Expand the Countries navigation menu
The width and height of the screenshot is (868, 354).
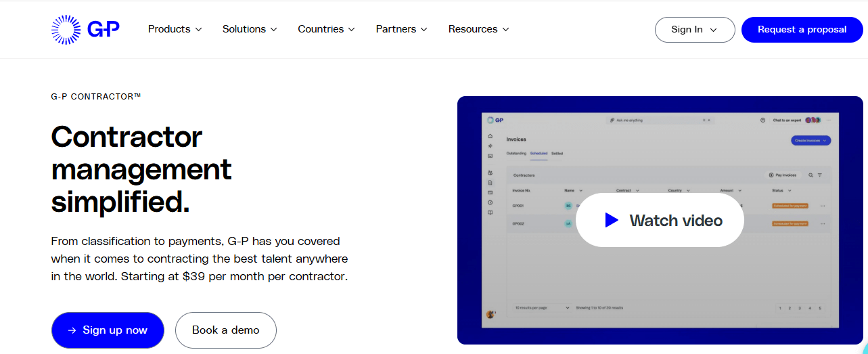[x=326, y=29]
